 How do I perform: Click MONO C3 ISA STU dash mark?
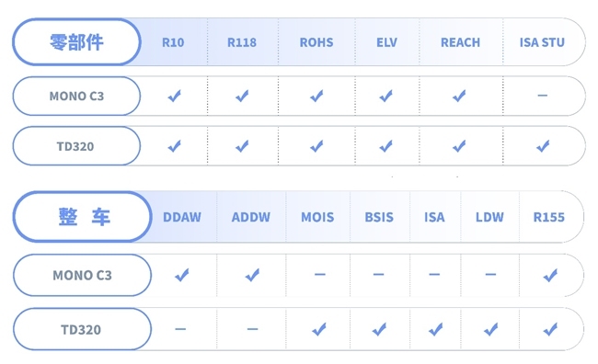point(542,96)
